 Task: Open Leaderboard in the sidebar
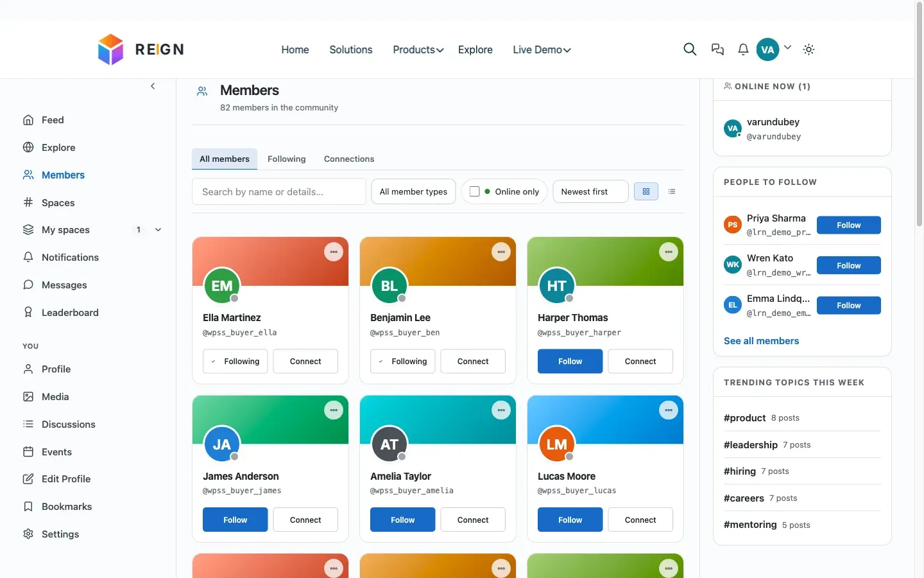(70, 313)
